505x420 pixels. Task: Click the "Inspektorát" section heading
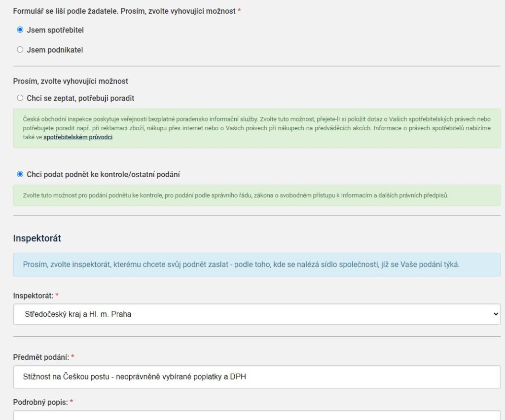[37, 238]
